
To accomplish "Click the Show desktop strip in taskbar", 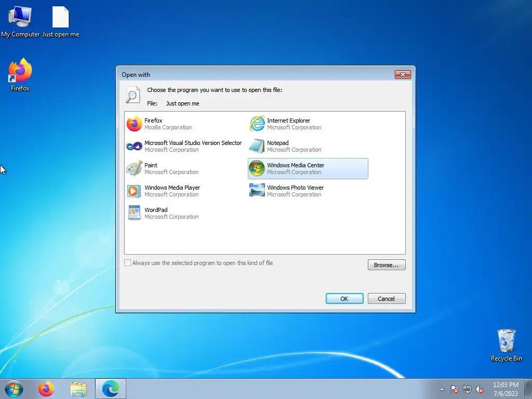I will click(528, 389).
